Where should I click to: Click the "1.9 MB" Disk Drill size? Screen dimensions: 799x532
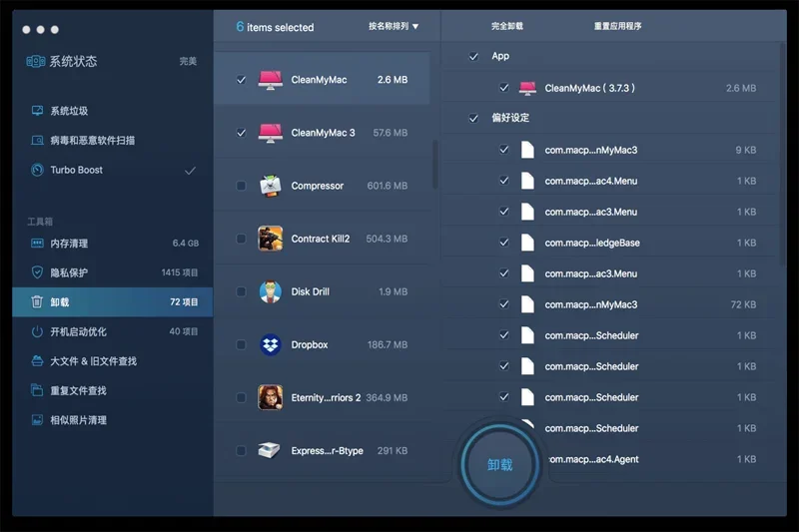[x=393, y=291]
